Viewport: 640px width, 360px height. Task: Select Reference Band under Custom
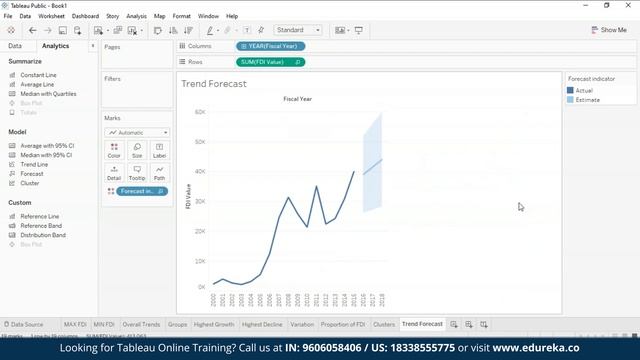pos(41,226)
